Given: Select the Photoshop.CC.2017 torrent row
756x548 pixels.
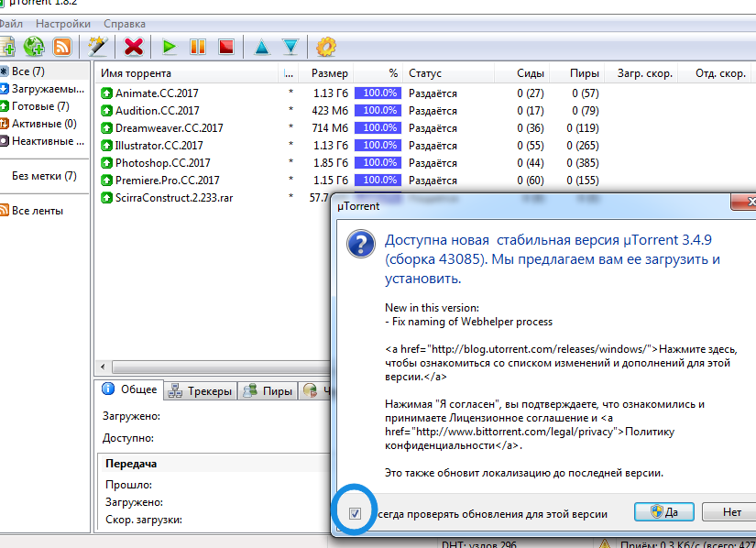Looking at the screenshot, I should tap(424, 163).
